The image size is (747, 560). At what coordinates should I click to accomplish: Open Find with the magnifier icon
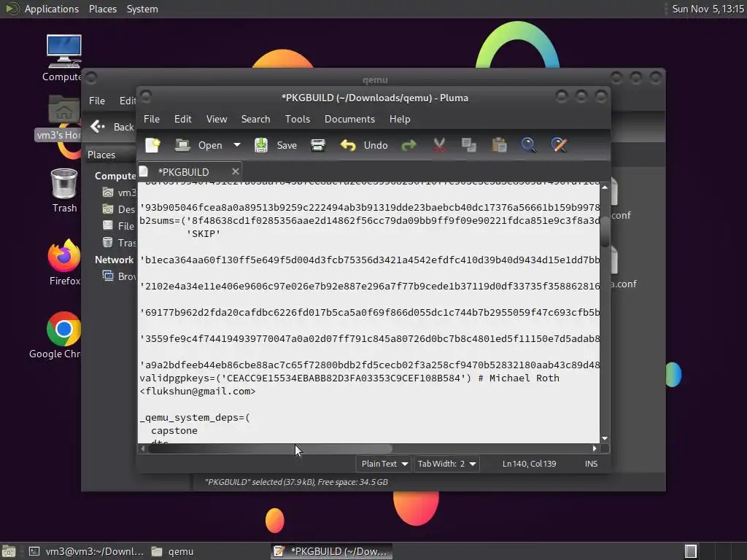click(528, 145)
